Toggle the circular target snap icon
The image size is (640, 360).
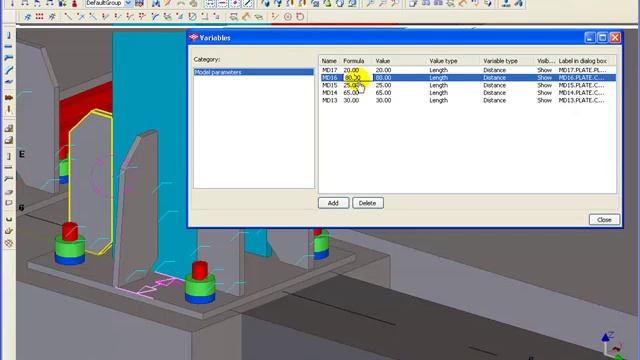click(288, 17)
